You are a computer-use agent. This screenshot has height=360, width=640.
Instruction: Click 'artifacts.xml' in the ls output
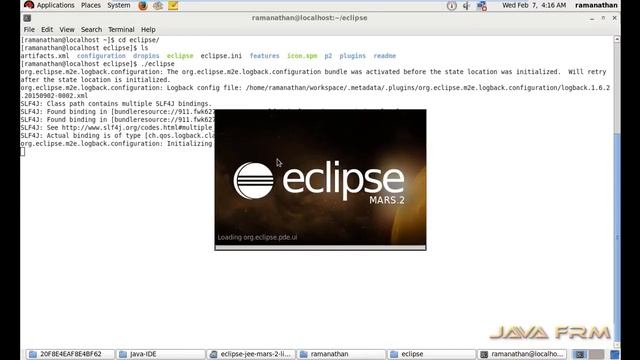[x=45, y=56]
